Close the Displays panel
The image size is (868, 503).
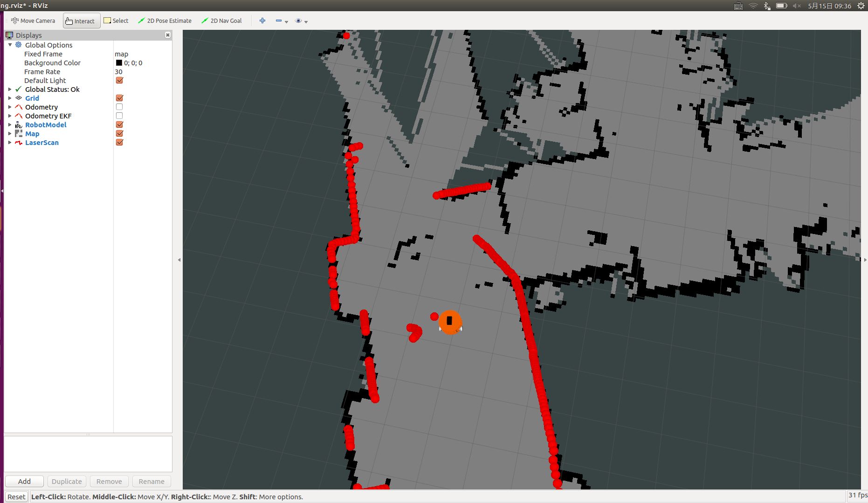tap(168, 35)
